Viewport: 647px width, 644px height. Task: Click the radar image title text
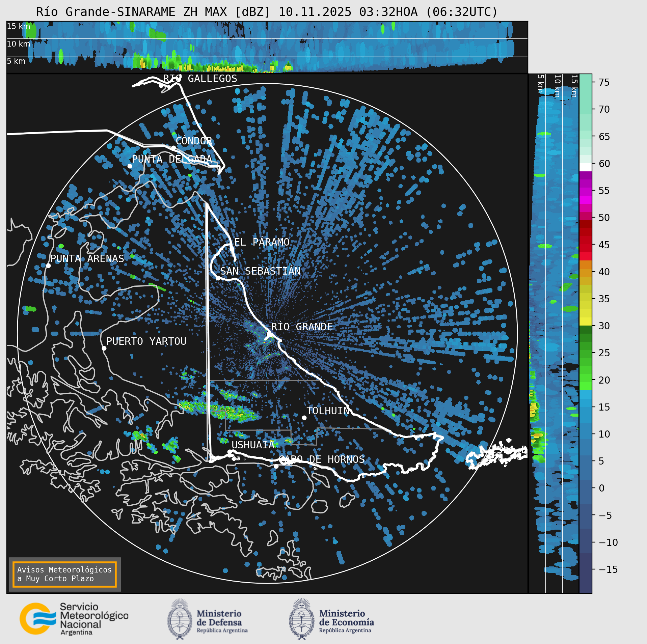(x=267, y=12)
